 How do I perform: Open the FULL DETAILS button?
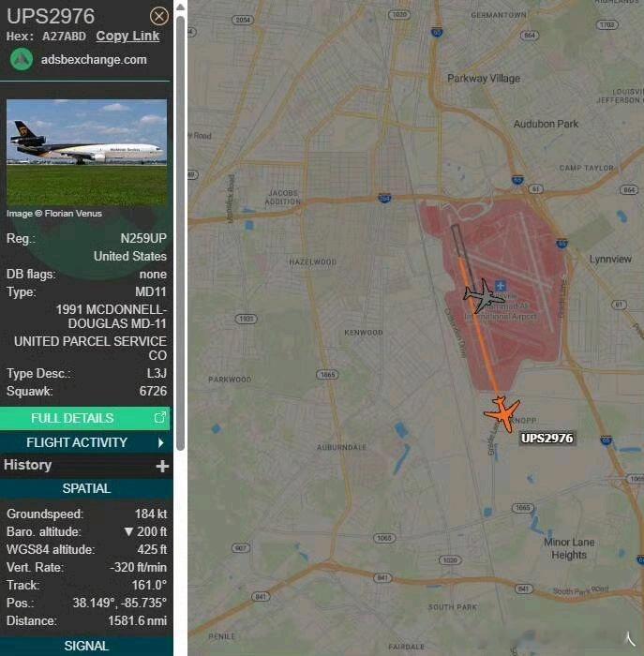[x=85, y=418]
